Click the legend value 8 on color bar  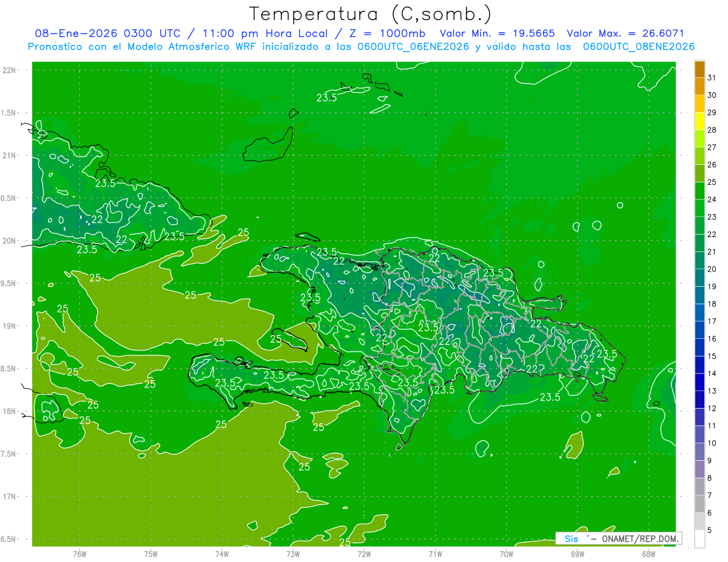click(709, 478)
